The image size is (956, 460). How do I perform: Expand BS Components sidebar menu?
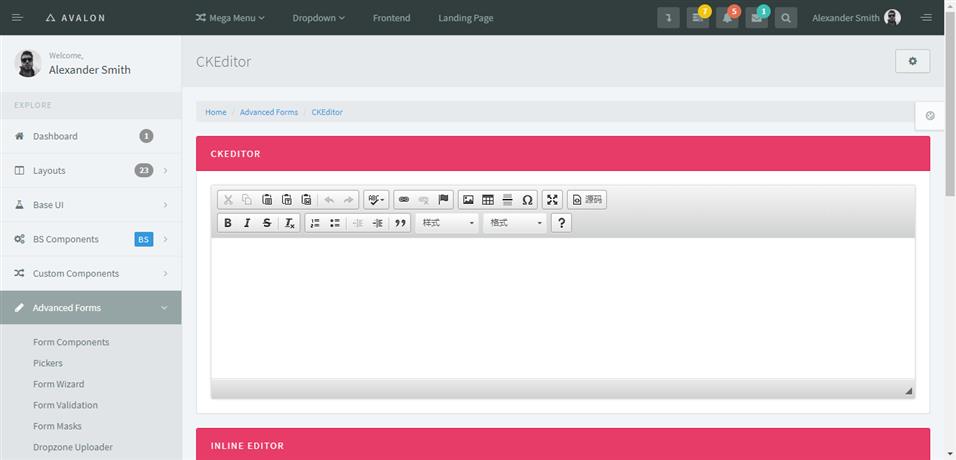(x=90, y=239)
